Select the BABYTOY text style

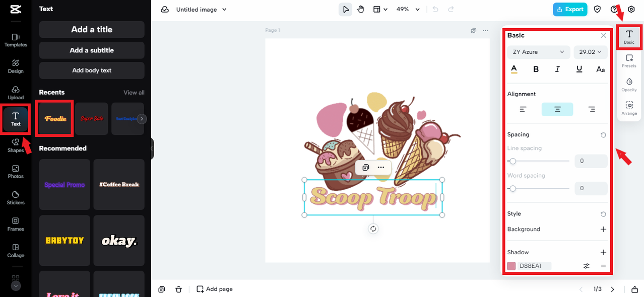(65, 241)
